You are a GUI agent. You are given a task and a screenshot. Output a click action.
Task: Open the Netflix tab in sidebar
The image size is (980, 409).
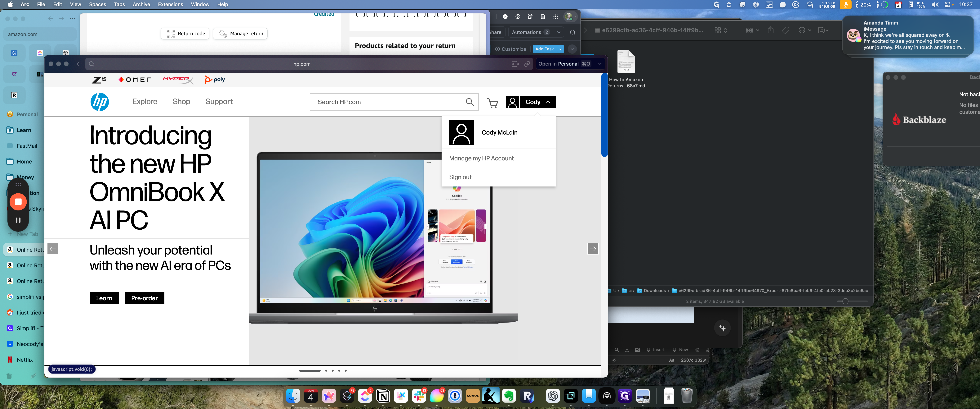pos(25,360)
